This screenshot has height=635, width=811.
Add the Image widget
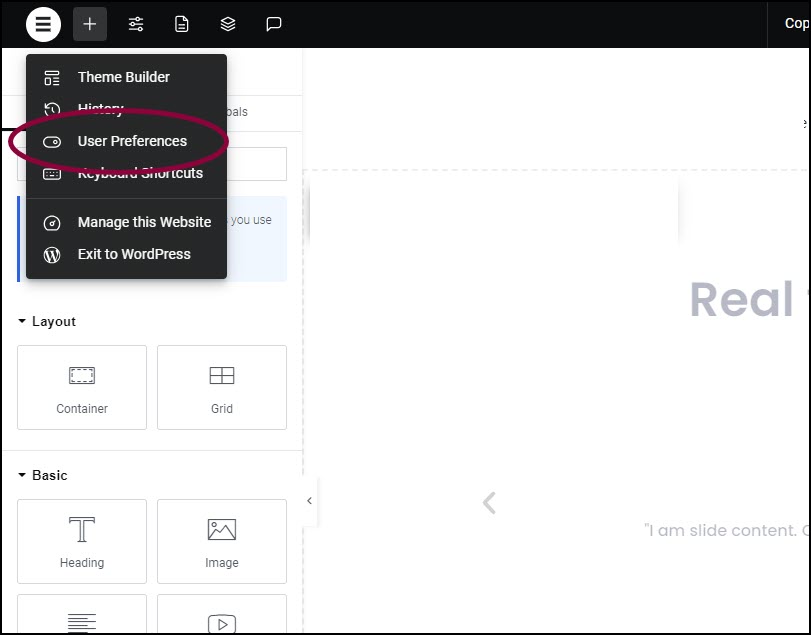click(x=222, y=541)
